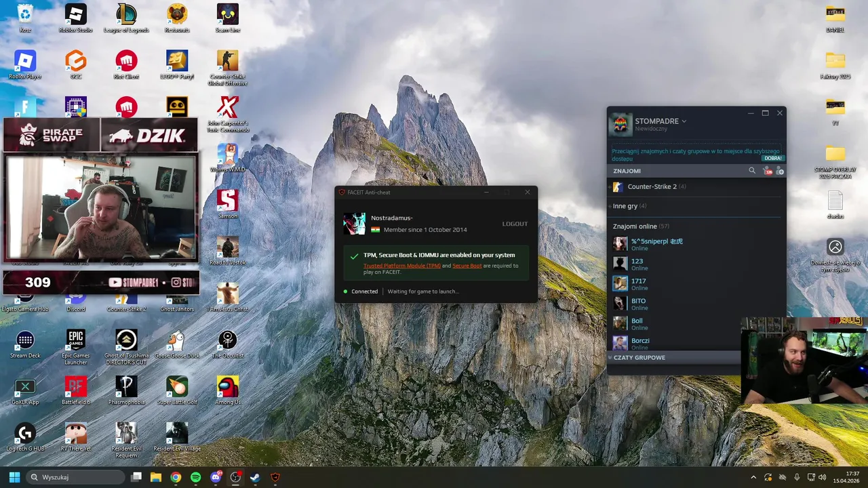Launch Epic Games Launcher icon
Viewport: 868px width, 488px height.
coord(75,348)
